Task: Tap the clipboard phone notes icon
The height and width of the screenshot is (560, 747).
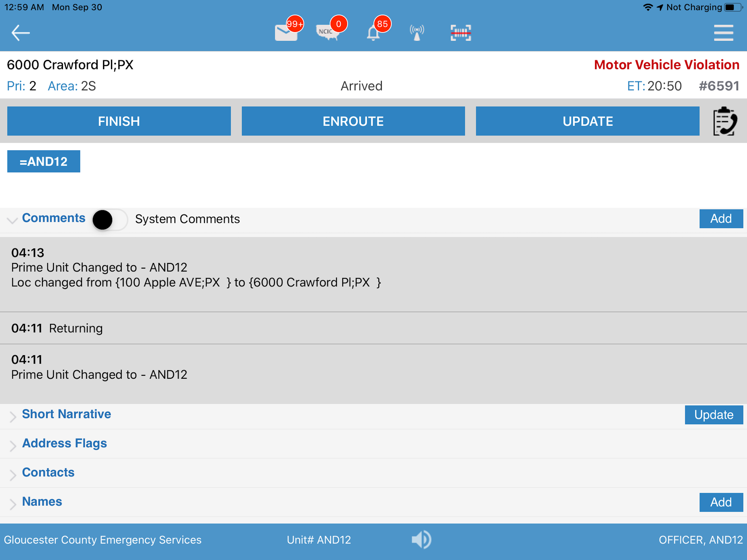Action: click(725, 121)
